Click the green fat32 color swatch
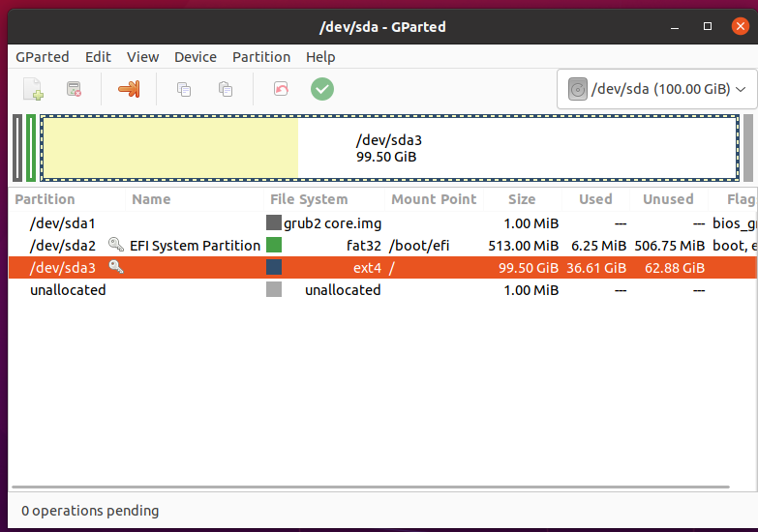This screenshot has width=758, height=532. click(274, 245)
